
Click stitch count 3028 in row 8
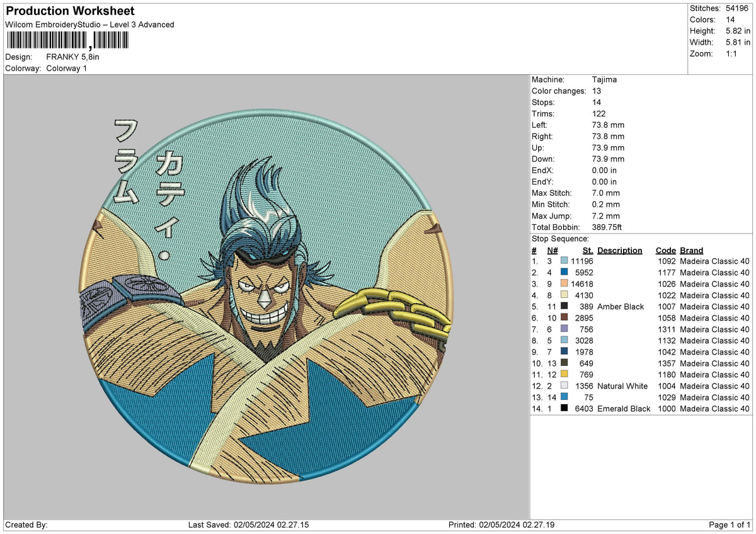584,341
